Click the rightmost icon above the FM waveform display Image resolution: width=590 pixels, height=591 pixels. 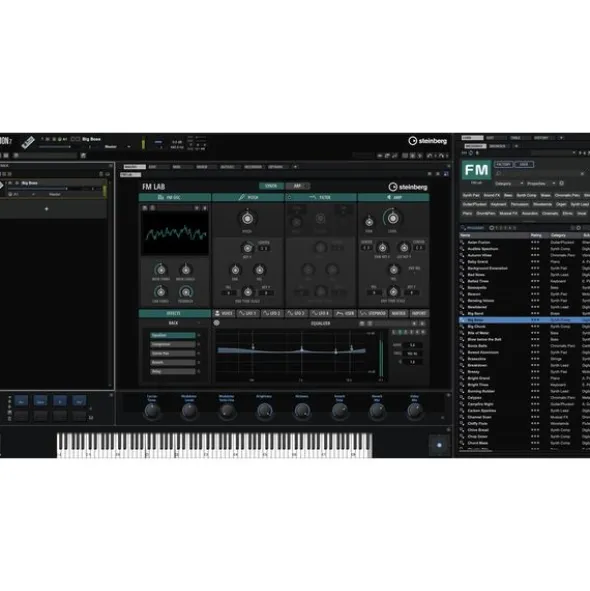pos(205,208)
